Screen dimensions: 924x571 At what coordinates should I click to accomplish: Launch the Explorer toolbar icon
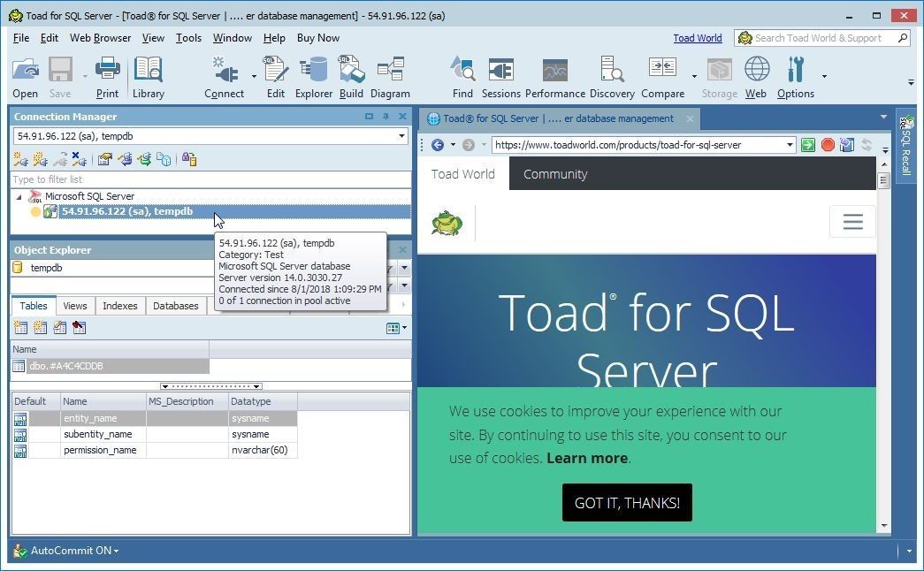click(314, 77)
